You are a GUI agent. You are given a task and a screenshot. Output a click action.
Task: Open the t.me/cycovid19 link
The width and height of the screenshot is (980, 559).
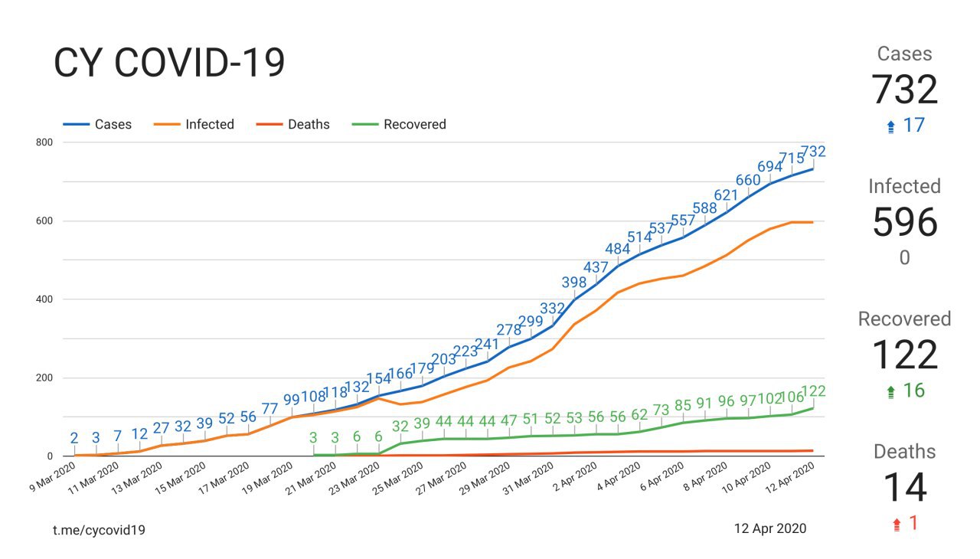99,529
